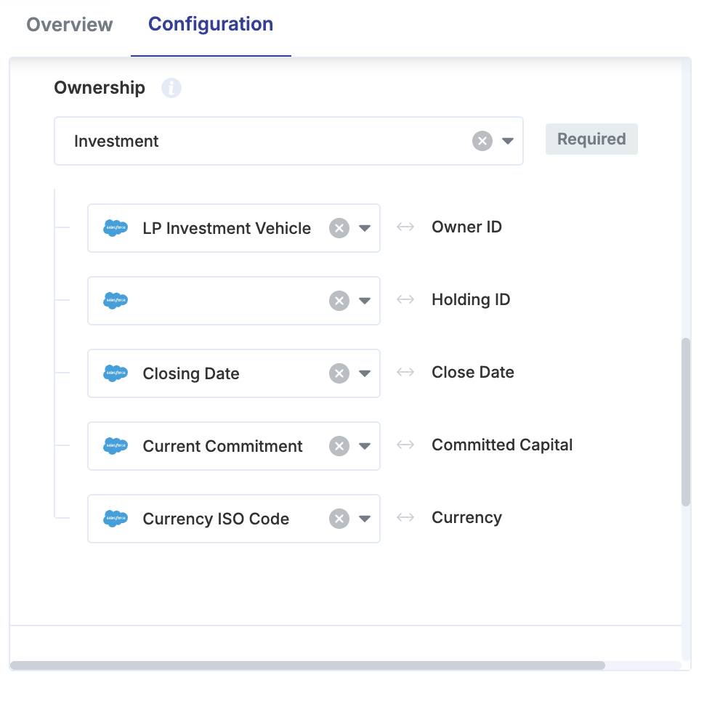
Task: Open the Currency ISO Code dropdown
Action: click(x=365, y=518)
